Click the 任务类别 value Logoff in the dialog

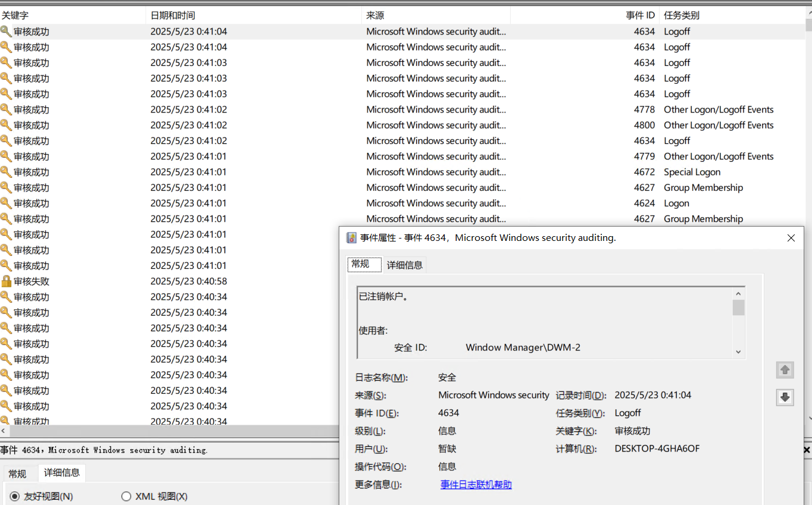click(x=628, y=413)
